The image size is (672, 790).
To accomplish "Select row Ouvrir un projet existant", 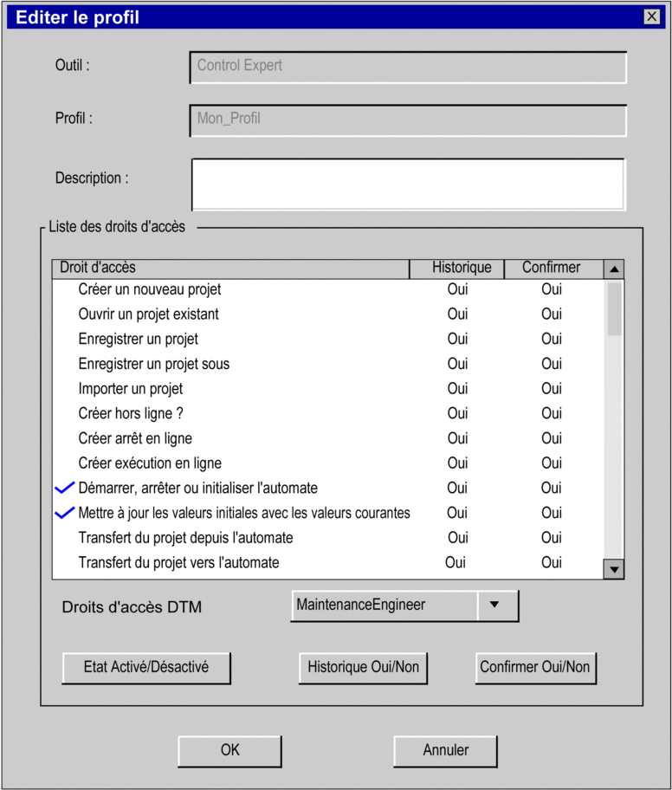I will [x=328, y=314].
